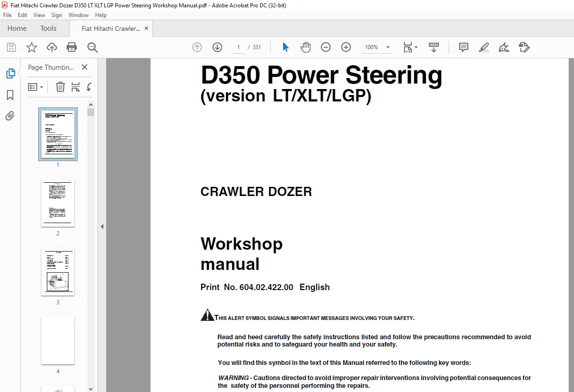The image size is (574, 392).
Task: Open the Edit menu
Action: 23,15
